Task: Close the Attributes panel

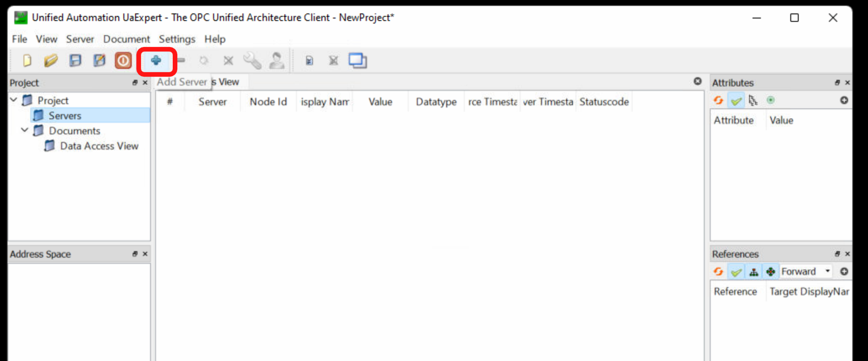Action: pyautogui.click(x=847, y=83)
